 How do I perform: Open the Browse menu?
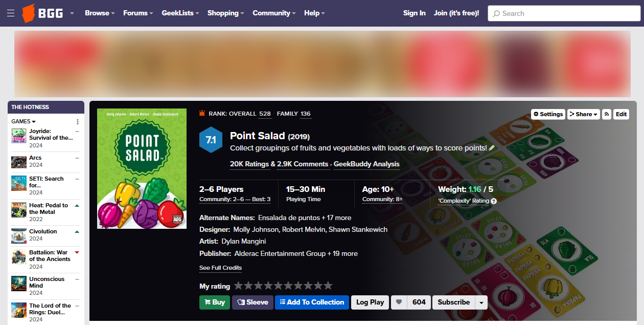pyautogui.click(x=100, y=13)
